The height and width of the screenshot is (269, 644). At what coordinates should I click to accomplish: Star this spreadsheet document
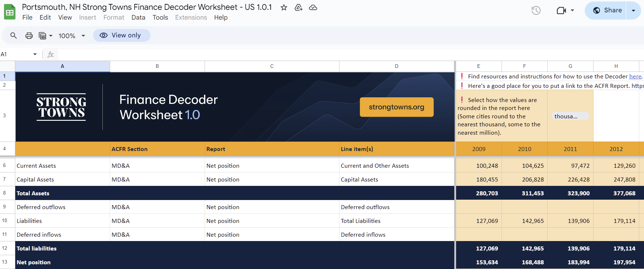[x=284, y=8]
